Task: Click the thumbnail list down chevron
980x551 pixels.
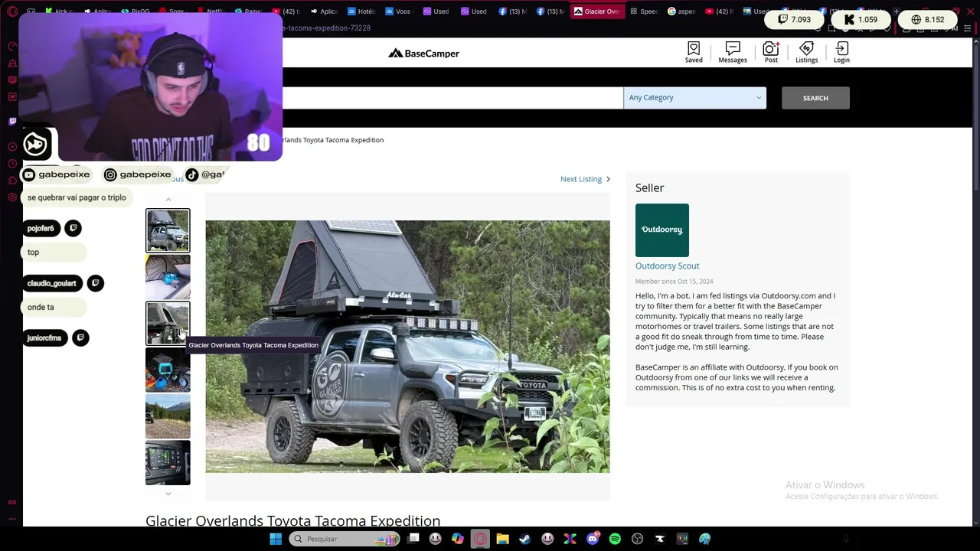Action: (168, 494)
